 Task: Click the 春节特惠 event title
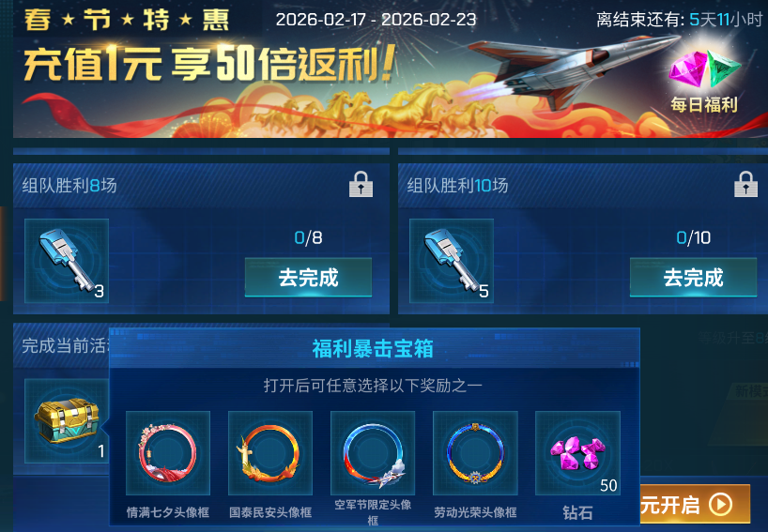coord(127,20)
